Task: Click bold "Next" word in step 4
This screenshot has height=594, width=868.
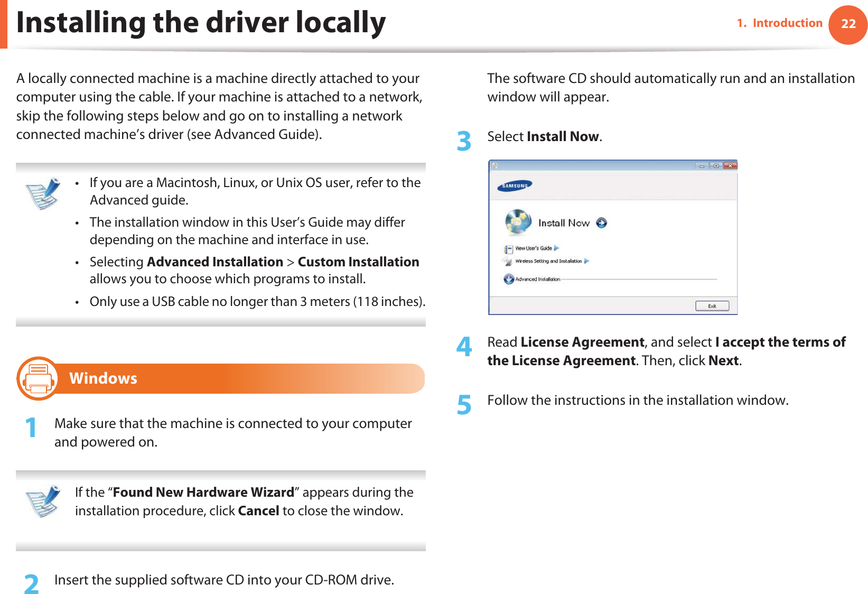Action: [x=723, y=360]
